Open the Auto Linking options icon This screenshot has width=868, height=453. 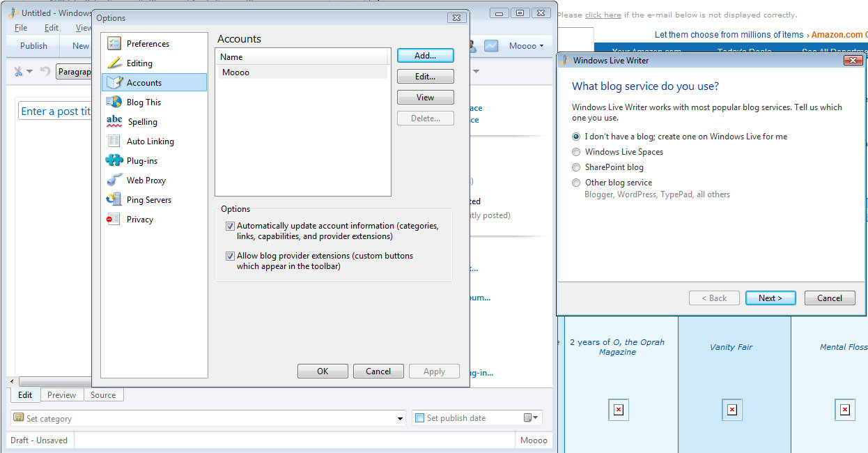(x=114, y=141)
